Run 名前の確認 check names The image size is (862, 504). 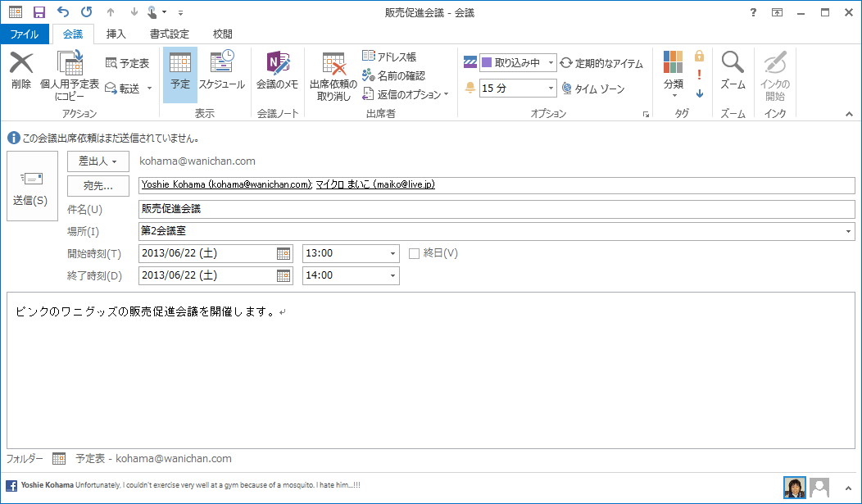[x=393, y=76]
